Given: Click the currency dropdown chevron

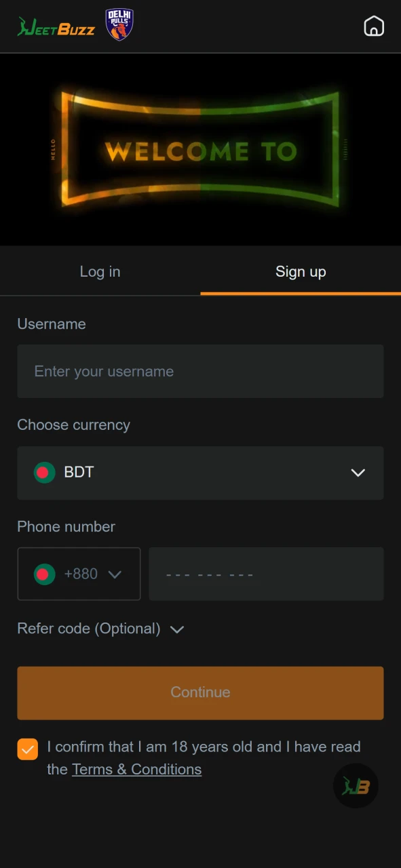Looking at the screenshot, I should pos(358,473).
